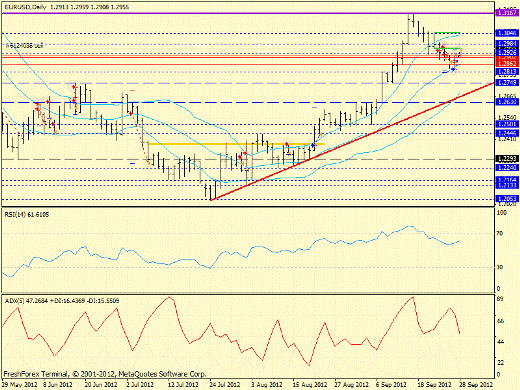The height and width of the screenshot is (390, 520).
Task: Click the 29 May 2012 date label
Action: (x=19, y=384)
